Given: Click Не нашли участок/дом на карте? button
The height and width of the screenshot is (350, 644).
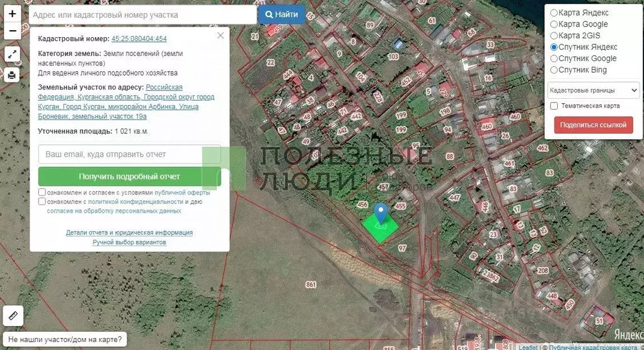Looking at the screenshot, I should point(65,339).
